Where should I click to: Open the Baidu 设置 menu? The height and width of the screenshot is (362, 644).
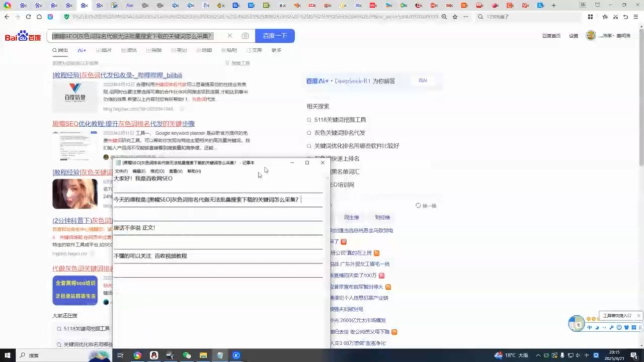click(x=574, y=36)
